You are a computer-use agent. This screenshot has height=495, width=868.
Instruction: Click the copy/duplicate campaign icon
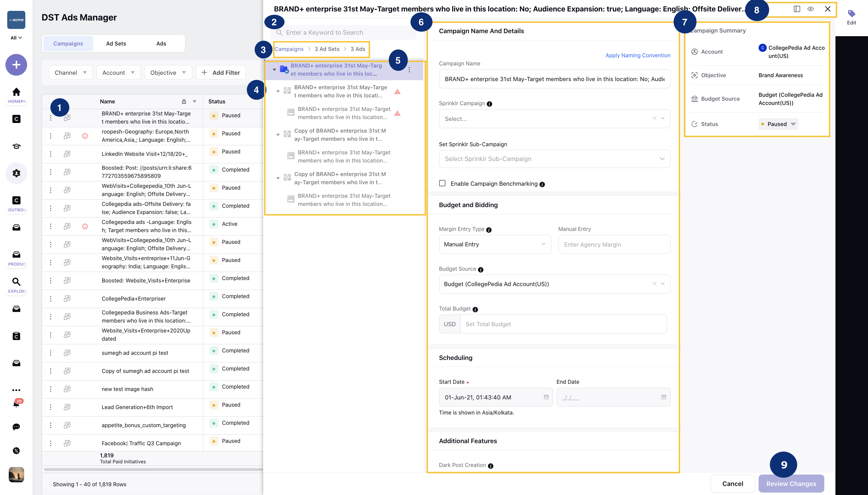(68, 118)
